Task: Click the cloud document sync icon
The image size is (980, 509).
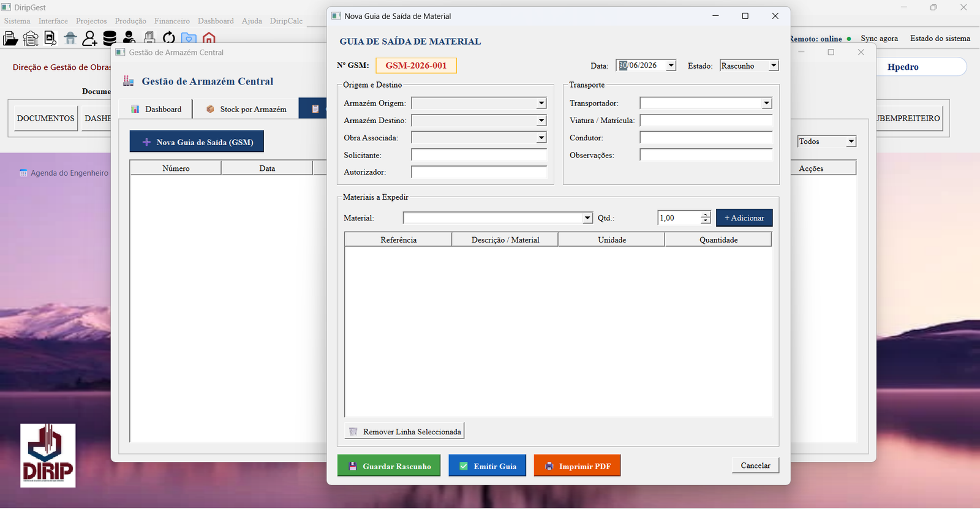Action: [31, 39]
